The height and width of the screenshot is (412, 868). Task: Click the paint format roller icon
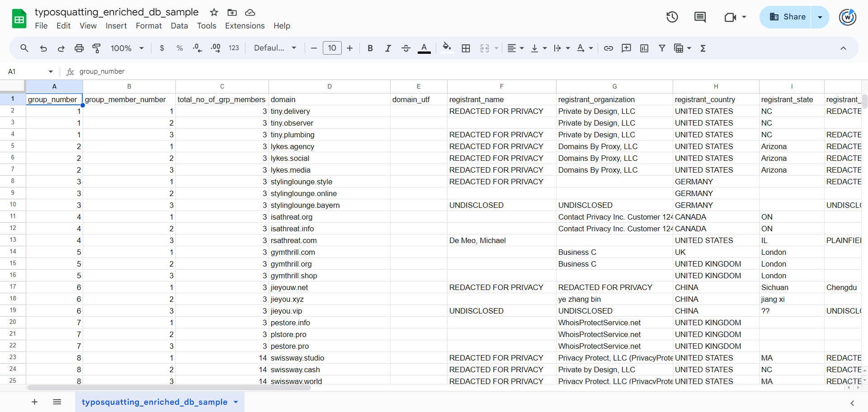[x=96, y=48]
